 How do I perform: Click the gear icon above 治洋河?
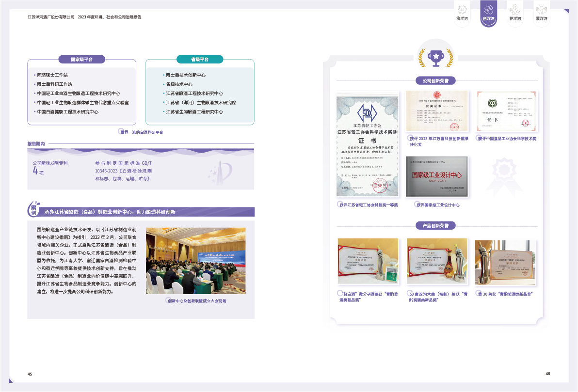462,9
